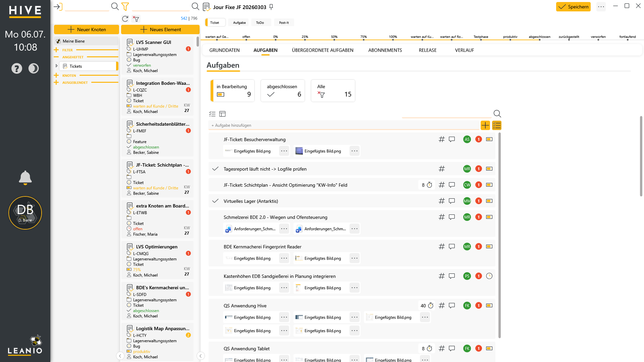
Task: Select Aufgabe type toggle
Action: point(239,22)
